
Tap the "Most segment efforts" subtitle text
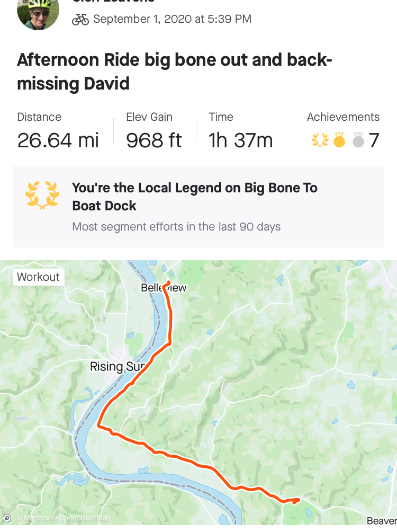176,227
